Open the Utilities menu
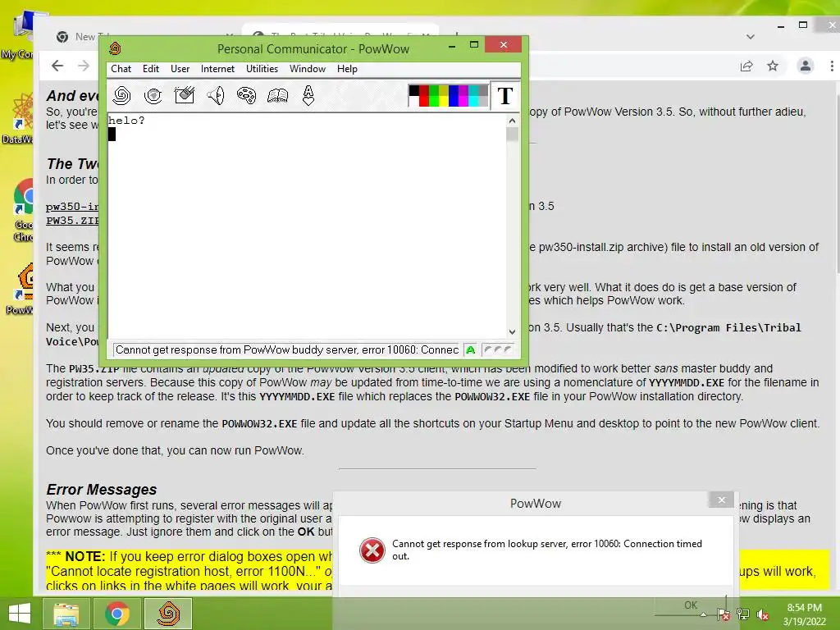This screenshot has width=840, height=630. pyautogui.click(x=262, y=69)
